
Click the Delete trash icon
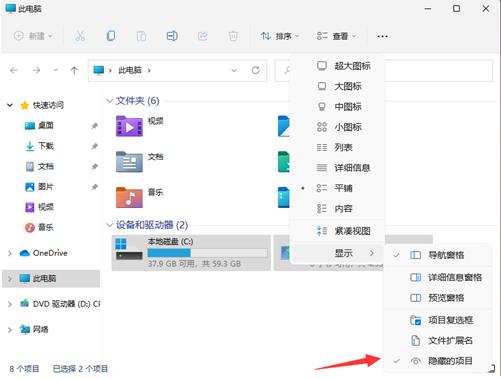(233, 36)
